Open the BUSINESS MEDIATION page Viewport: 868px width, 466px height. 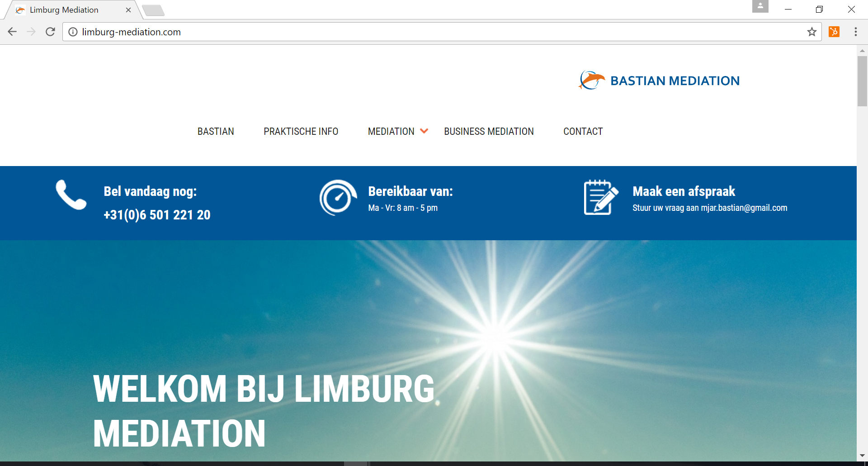(489, 131)
